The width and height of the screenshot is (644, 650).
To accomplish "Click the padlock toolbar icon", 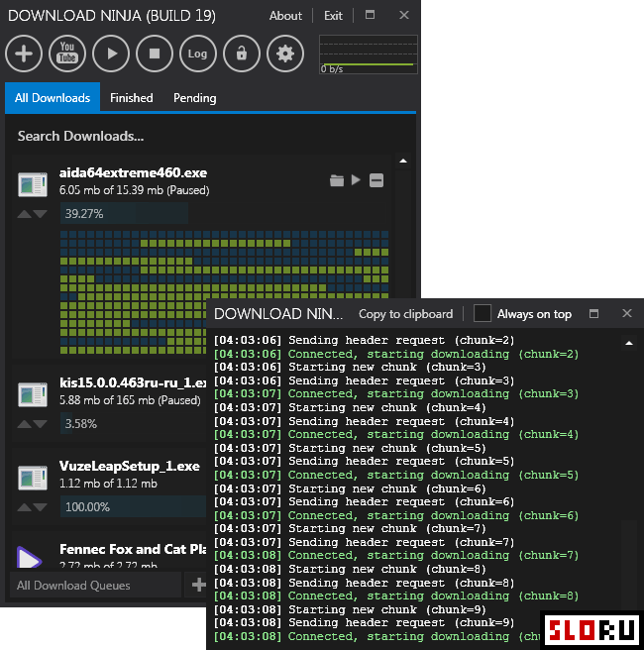I will [242, 54].
